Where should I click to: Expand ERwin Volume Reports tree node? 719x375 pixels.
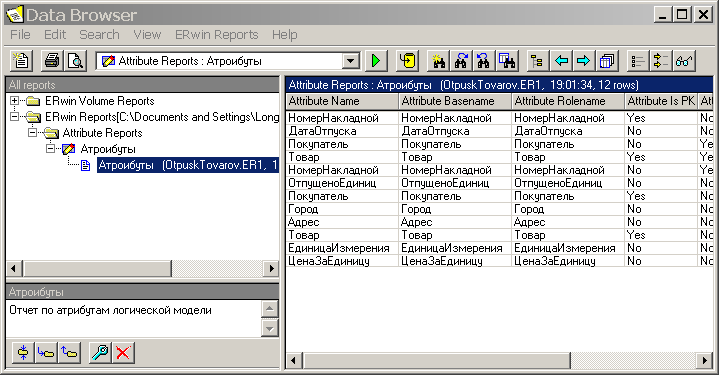[15, 100]
